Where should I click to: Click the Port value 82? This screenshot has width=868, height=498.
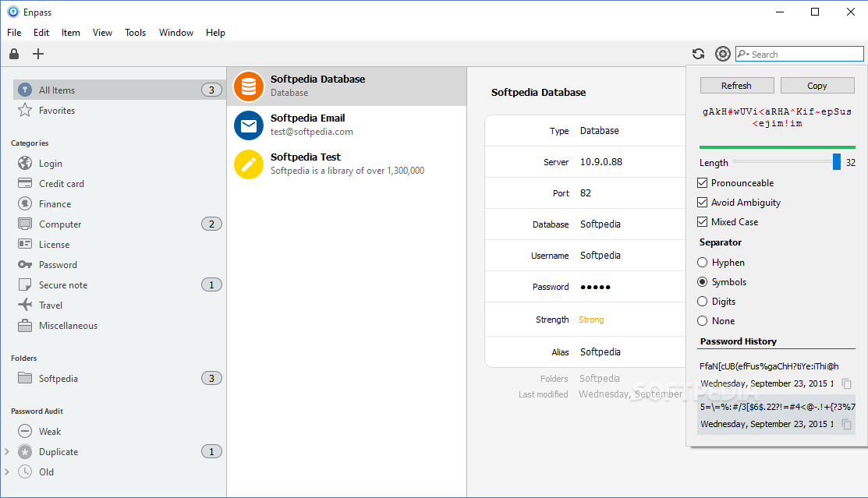click(586, 192)
